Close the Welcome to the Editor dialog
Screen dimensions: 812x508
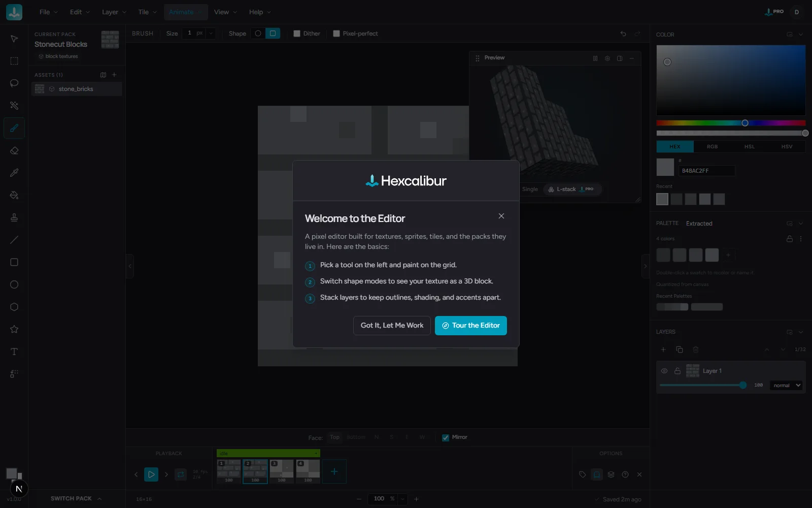[501, 216]
